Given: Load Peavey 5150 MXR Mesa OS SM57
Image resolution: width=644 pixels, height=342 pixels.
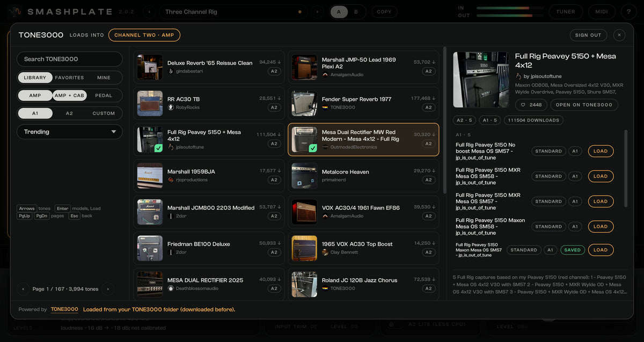Looking at the screenshot, I should coord(601,202).
